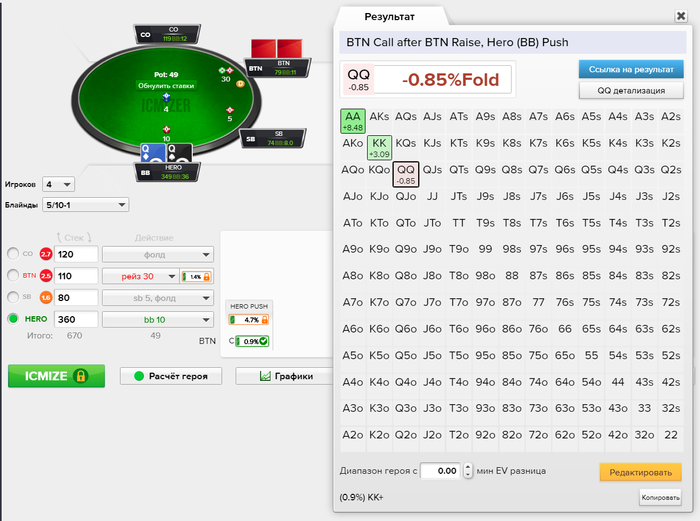
Task: Edit the min EV difference field 0.00
Action: point(441,471)
